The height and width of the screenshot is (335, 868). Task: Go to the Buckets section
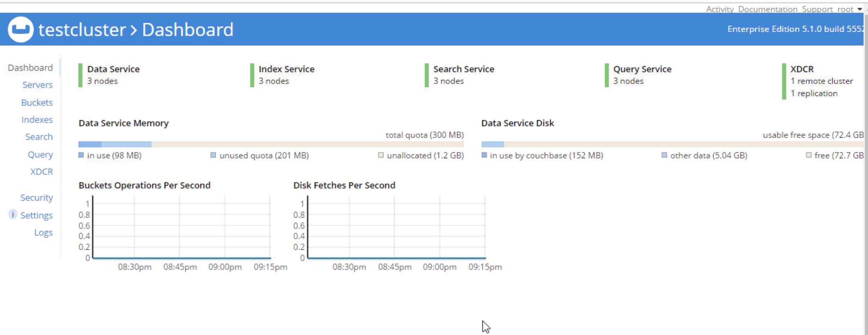point(37,103)
